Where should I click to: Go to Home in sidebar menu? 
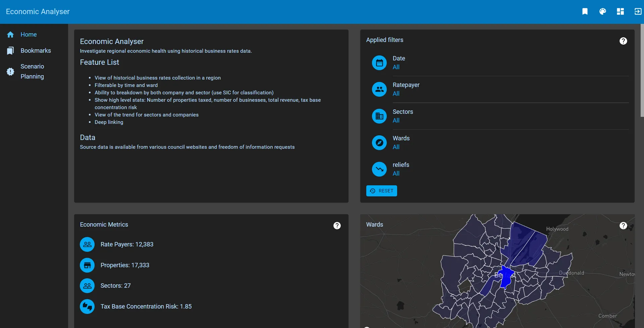click(34, 35)
